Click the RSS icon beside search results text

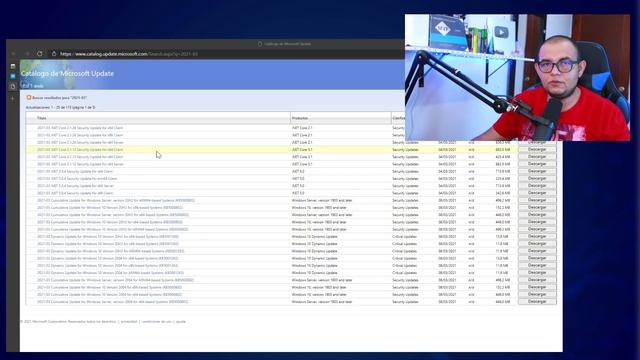point(29,98)
